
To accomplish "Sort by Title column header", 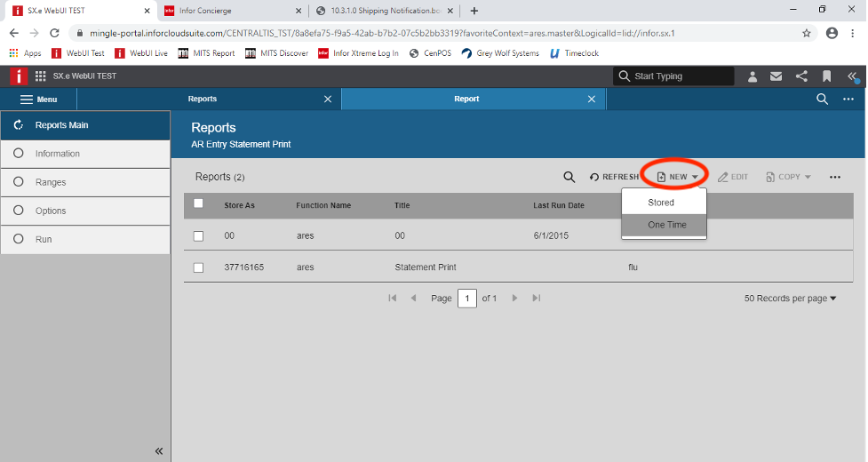I will click(402, 205).
